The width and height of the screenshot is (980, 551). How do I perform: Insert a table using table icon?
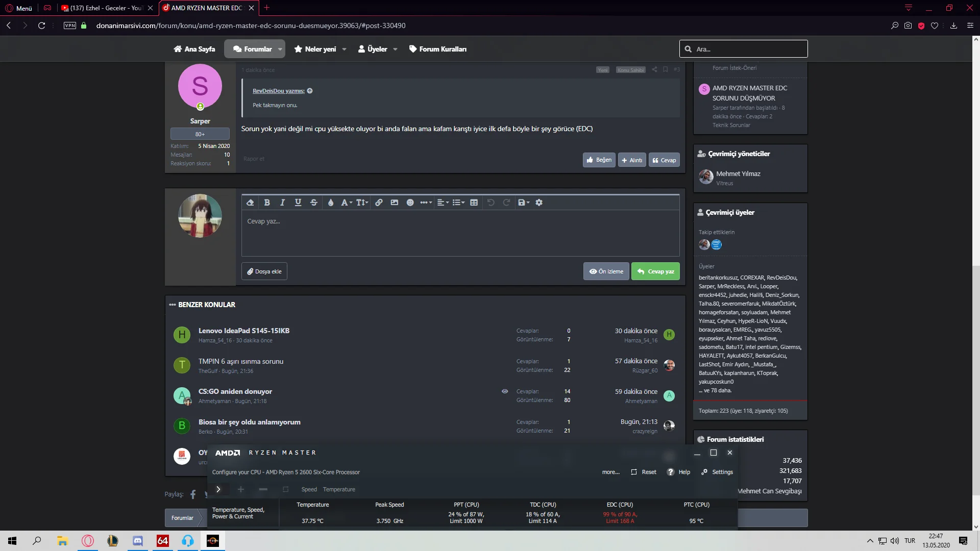(x=474, y=203)
